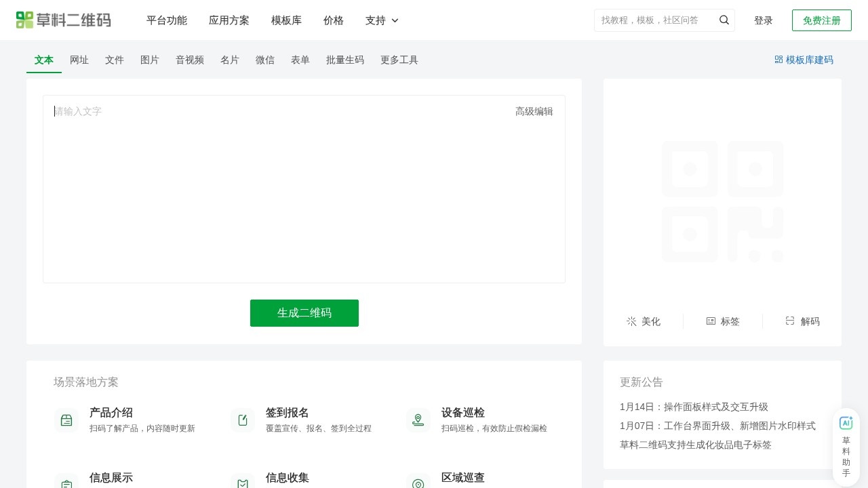Image resolution: width=868 pixels, height=488 pixels.
Task: Select the 美化 (beautify) tool icon
Action: 631,321
